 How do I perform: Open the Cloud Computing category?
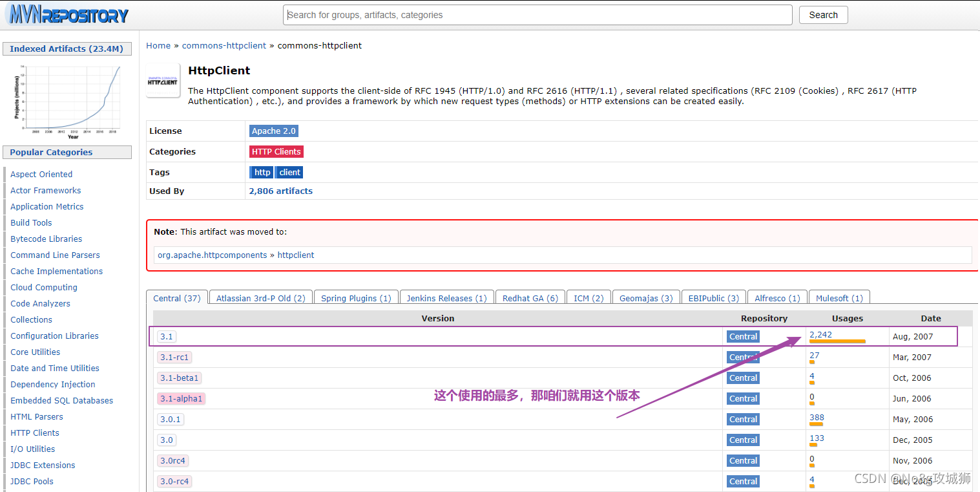tap(44, 287)
